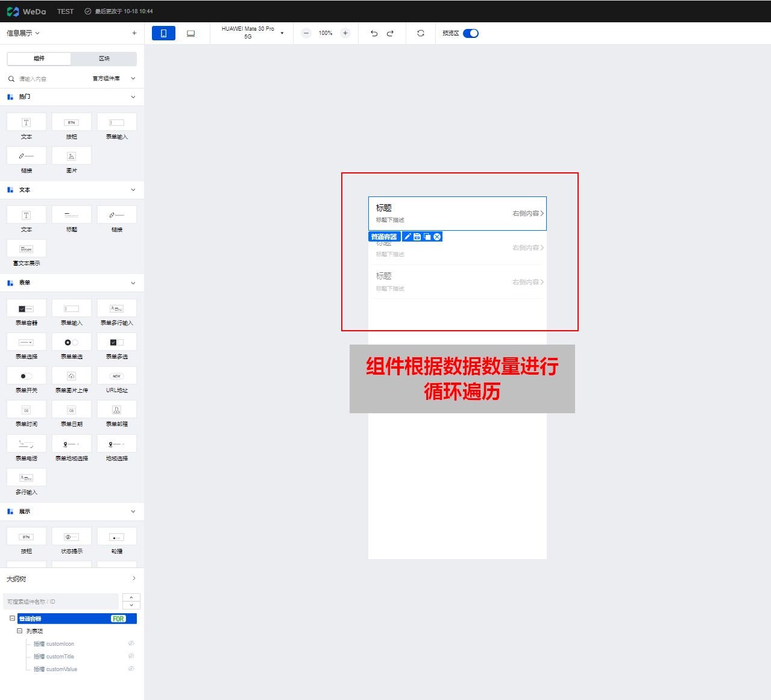Toggle the 预览区 switch
Screen dimensions: 771x700
[471, 33]
